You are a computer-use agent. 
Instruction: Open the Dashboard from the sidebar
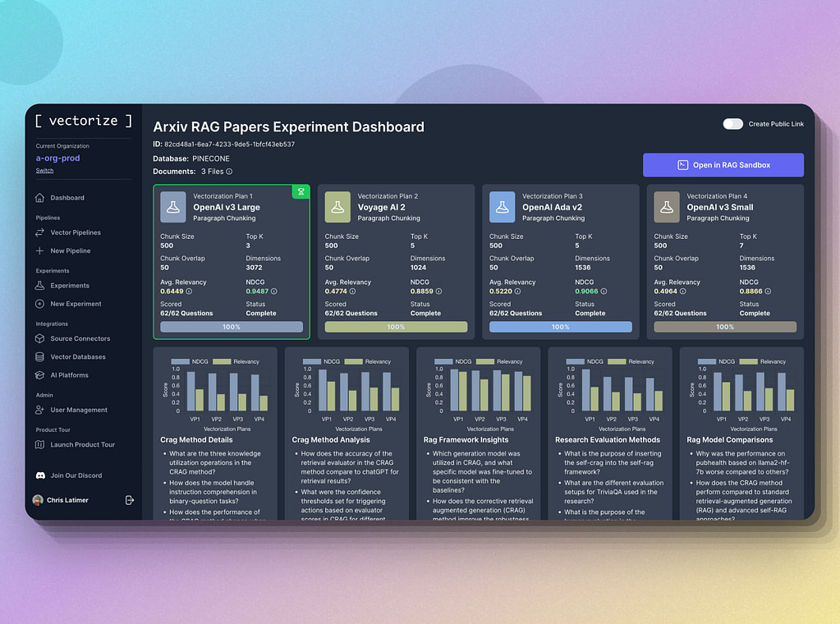coord(67,198)
